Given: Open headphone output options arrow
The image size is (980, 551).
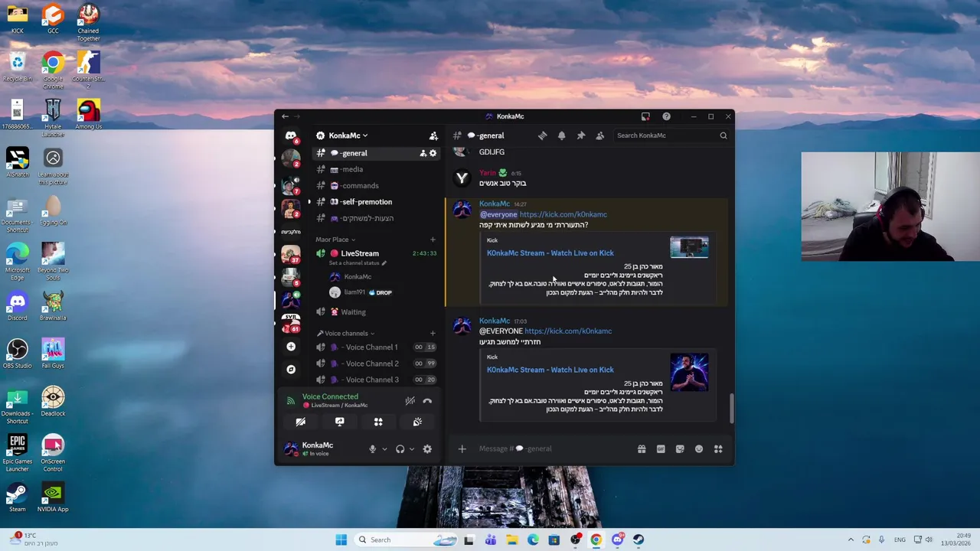Looking at the screenshot, I should point(411,449).
